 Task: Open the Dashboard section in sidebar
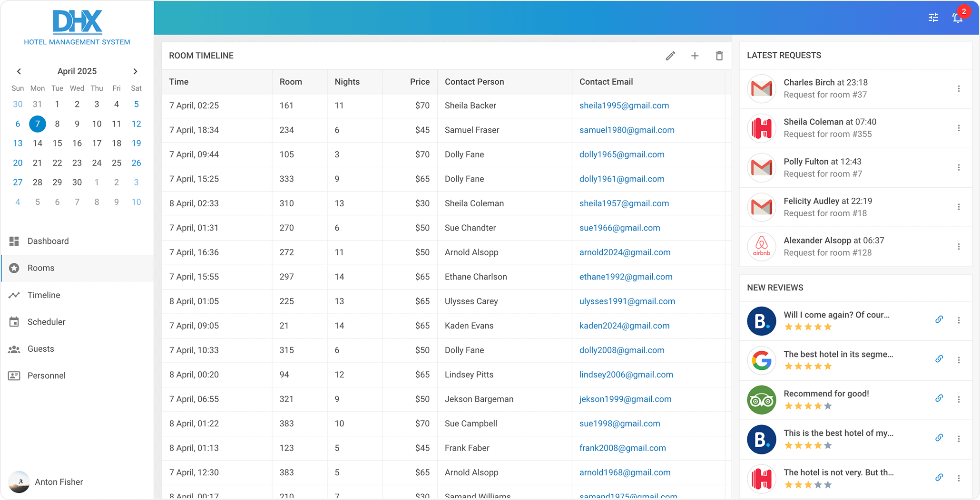pos(48,241)
